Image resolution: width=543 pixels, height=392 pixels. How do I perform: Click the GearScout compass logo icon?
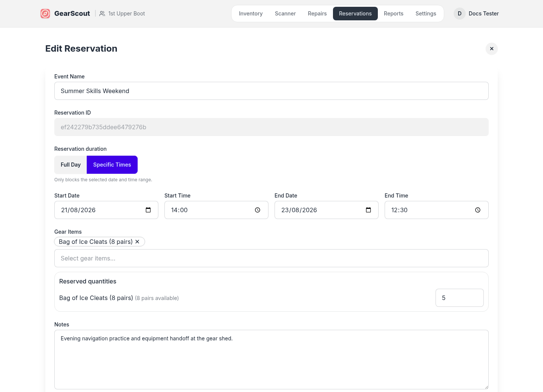click(x=45, y=14)
